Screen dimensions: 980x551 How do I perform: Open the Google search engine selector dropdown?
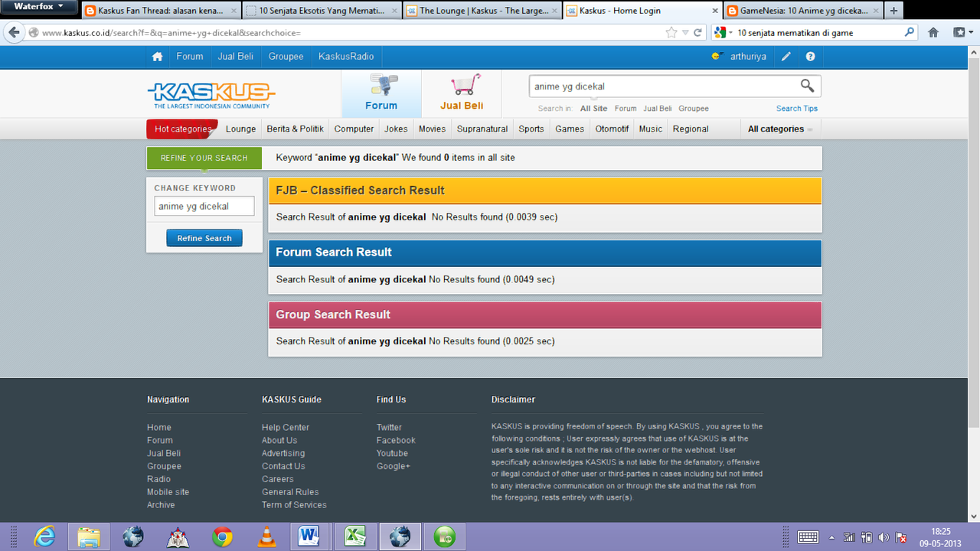point(723,33)
